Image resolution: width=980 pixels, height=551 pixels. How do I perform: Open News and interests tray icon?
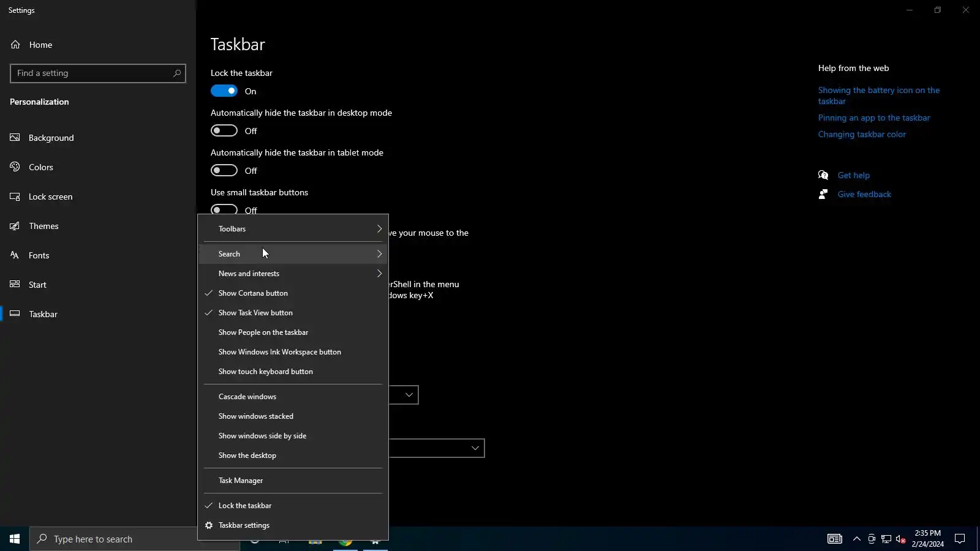pyautogui.click(x=835, y=539)
